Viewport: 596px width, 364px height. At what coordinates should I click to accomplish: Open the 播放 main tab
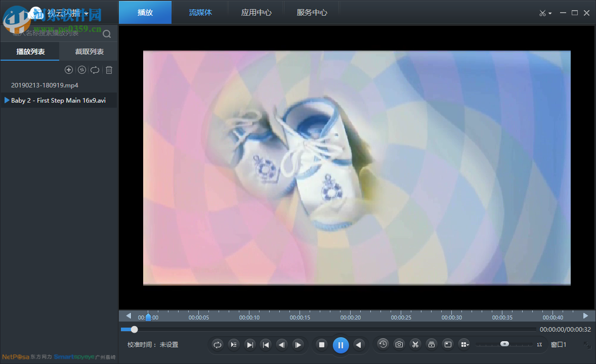point(145,13)
